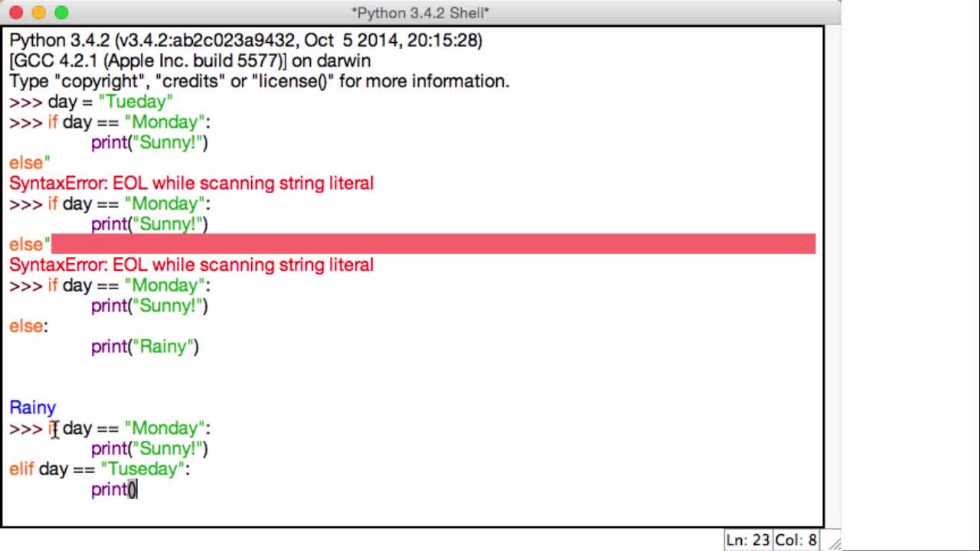The image size is (980, 551).
Task: Click the GCC 4.2.1 build info line
Action: [x=190, y=60]
